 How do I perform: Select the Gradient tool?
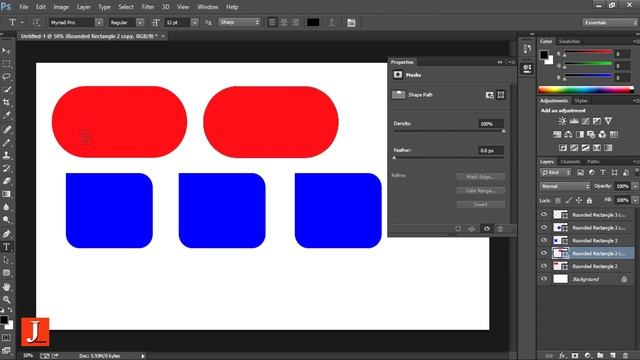(x=6, y=194)
